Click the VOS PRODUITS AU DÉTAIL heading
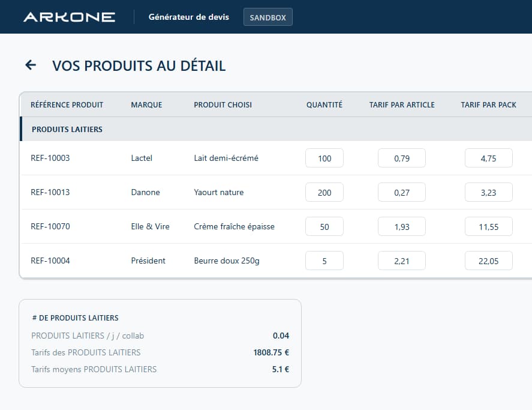 (139, 66)
